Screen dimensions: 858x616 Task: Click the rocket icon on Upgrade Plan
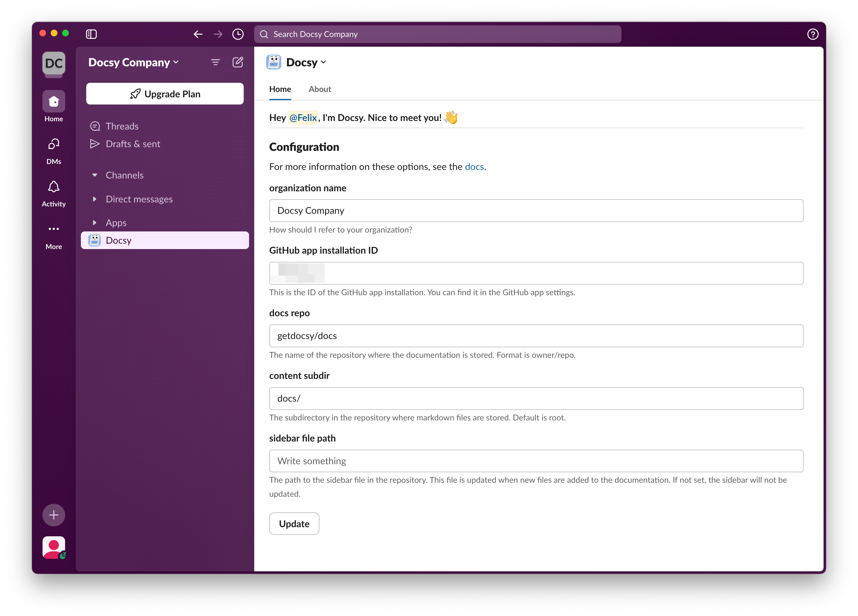pyautogui.click(x=136, y=94)
